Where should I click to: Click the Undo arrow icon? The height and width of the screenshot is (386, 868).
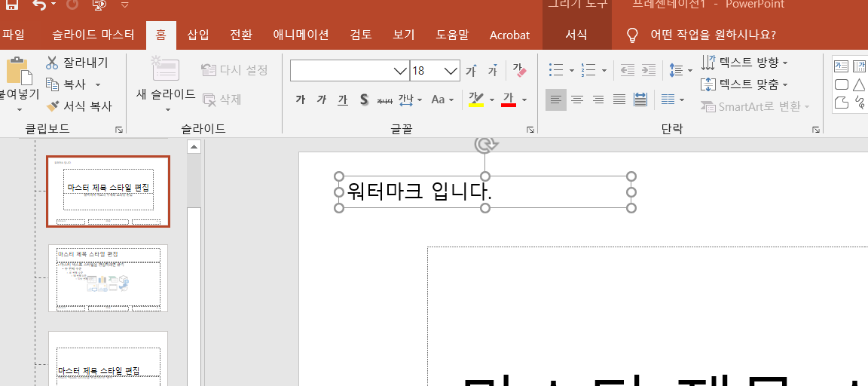[x=39, y=5]
